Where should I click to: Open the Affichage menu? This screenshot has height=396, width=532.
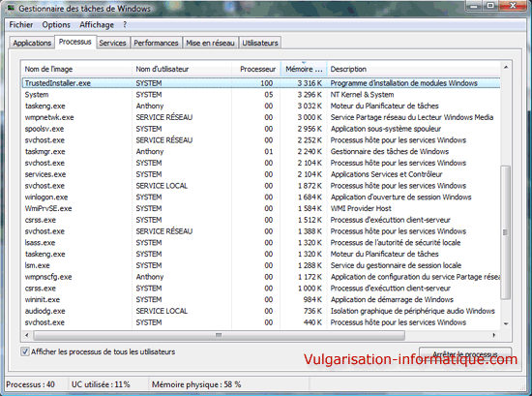(97, 25)
